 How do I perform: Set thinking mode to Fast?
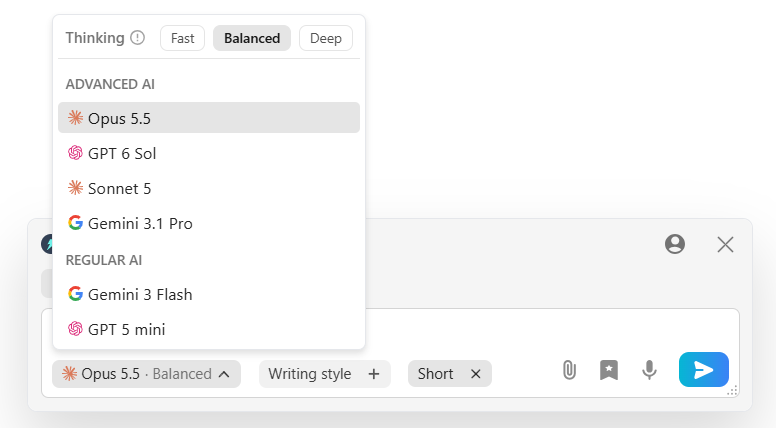point(182,38)
